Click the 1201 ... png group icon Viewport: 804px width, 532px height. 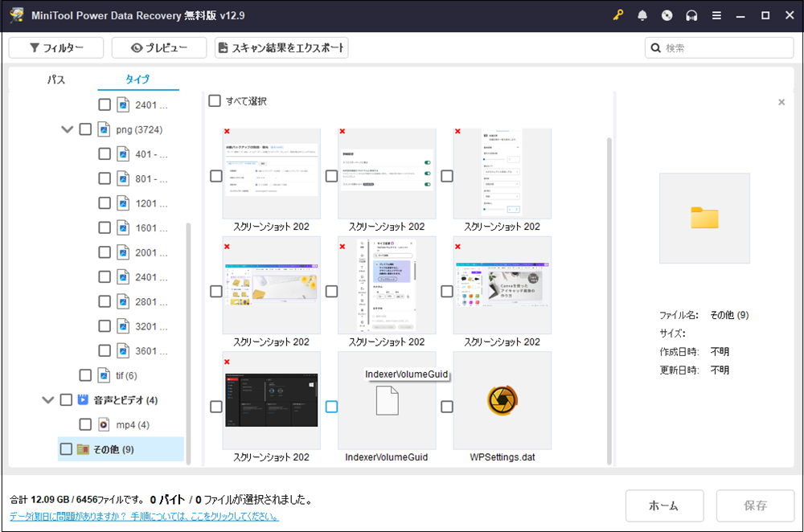tap(123, 203)
